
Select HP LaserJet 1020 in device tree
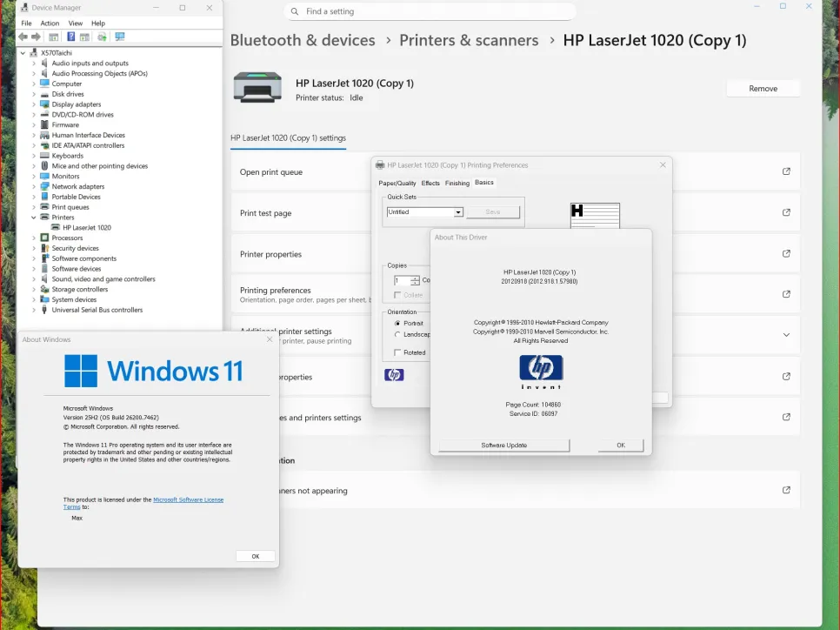tap(86, 228)
